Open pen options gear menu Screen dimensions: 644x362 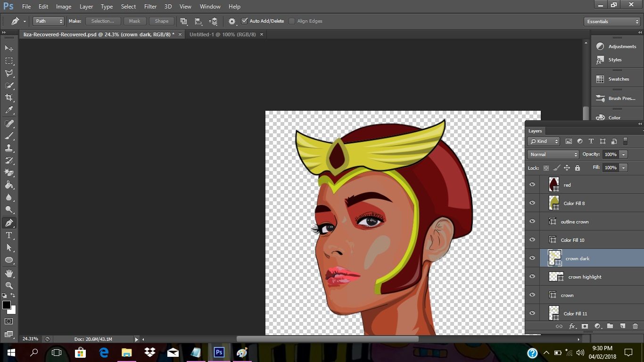[232, 21]
